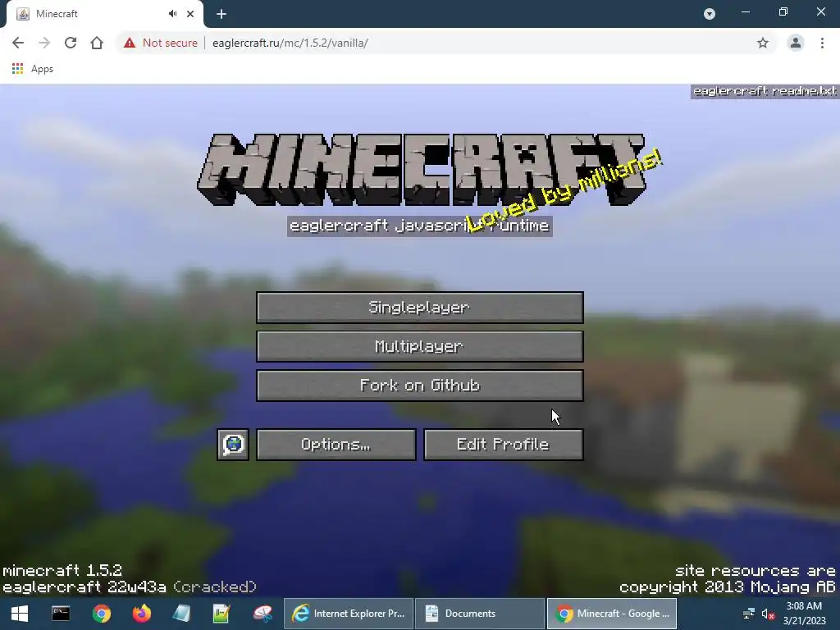The width and height of the screenshot is (840, 630).
Task: Click the Minecraft logo title
Action: [x=422, y=169]
